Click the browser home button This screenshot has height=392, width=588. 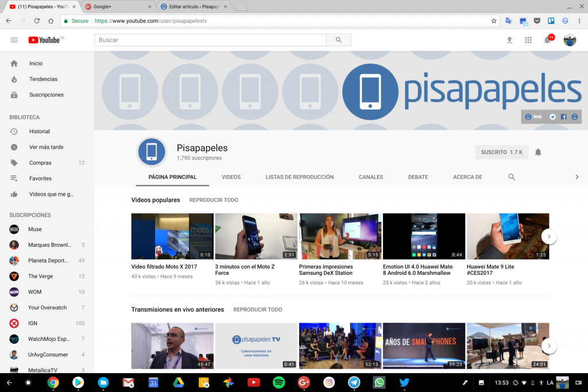(x=51, y=21)
